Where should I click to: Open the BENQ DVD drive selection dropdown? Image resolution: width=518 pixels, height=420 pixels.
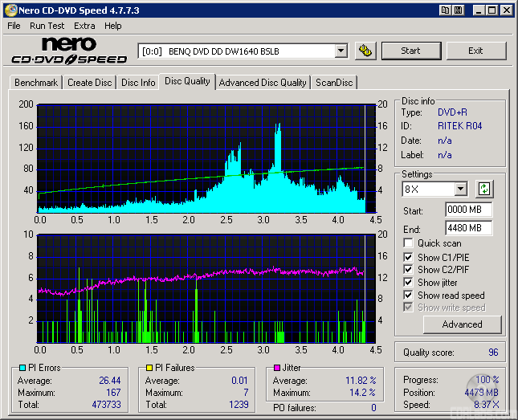coord(341,51)
